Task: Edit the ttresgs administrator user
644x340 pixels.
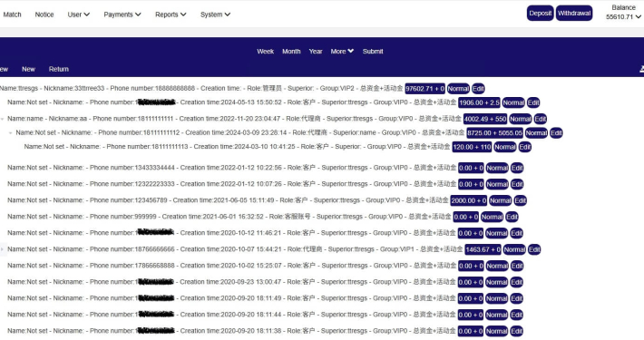Action: (x=478, y=89)
